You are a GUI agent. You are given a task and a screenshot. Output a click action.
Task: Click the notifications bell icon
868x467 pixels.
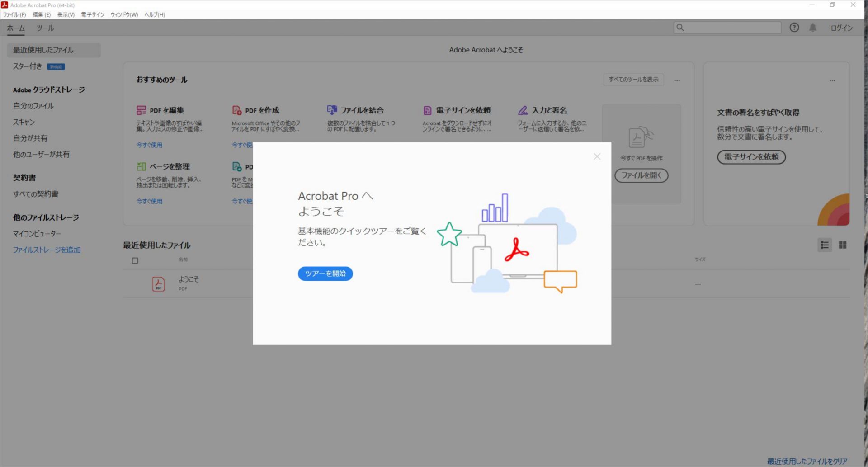pyautogui.click(x=813, y=28)
